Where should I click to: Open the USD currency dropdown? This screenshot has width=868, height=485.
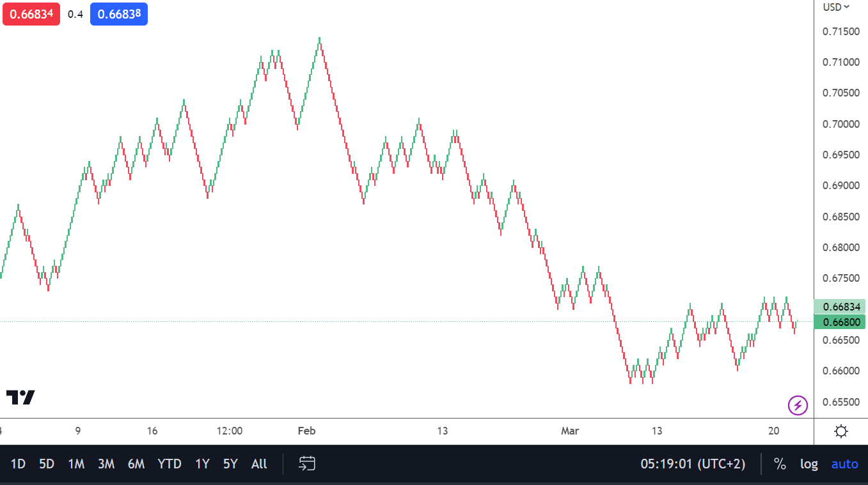tap(836, 7)
